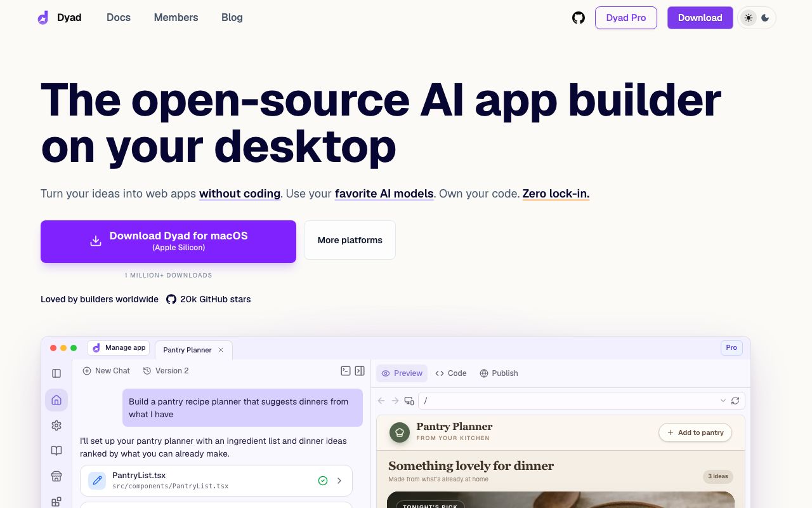812x508 pixels.
Task: Click the preview forward arrow
Action: [x=395, y=401]
